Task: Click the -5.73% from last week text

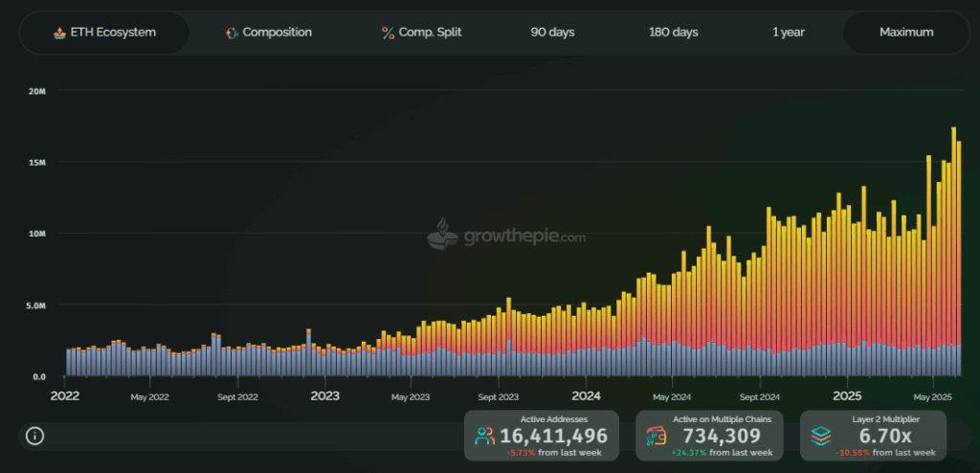Action: (x=554, y=452)
